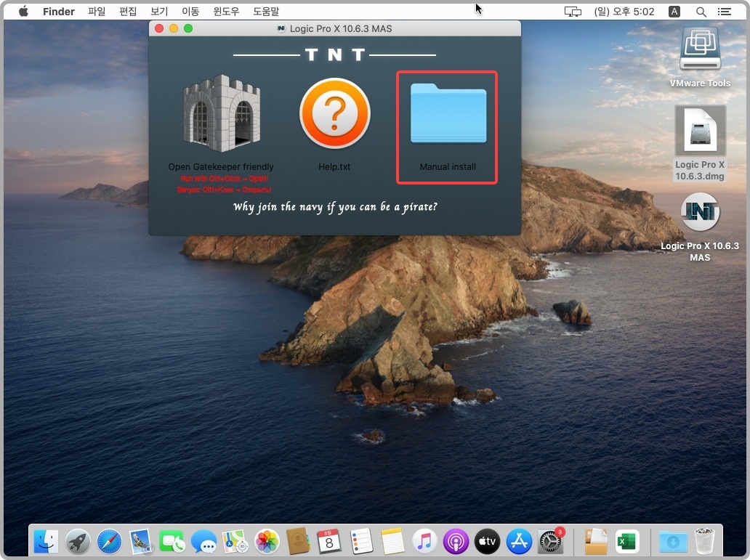Select Logic Pro X 10.6.3.dmg file

point(700,130)
